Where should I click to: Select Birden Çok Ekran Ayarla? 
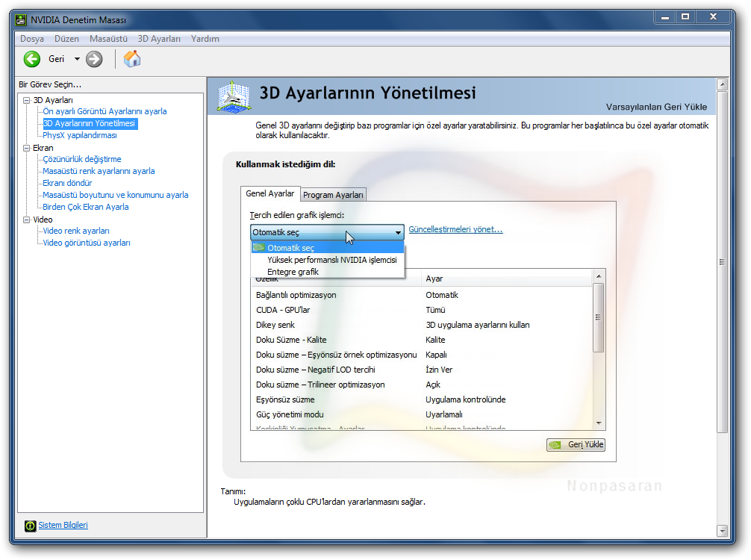tap(86, 207)
